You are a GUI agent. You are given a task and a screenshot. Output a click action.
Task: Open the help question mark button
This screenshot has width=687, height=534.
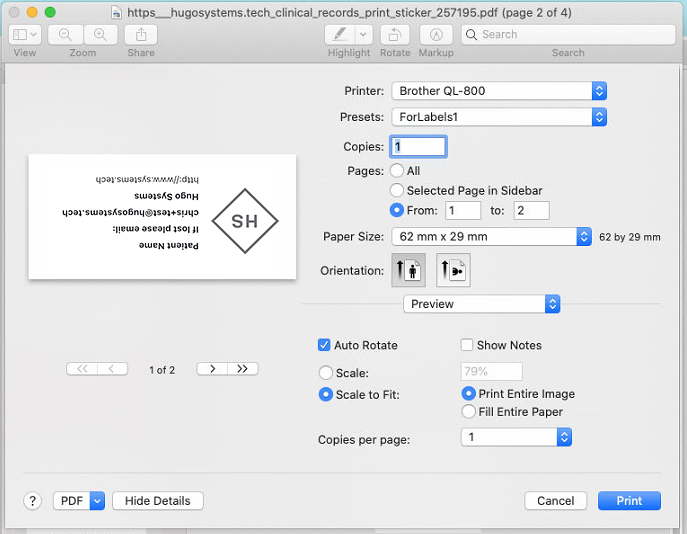coord(32,501)
